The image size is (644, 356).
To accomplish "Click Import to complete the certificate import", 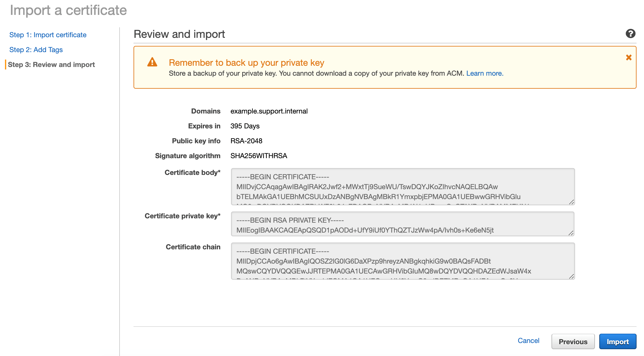I will (618, 341).
